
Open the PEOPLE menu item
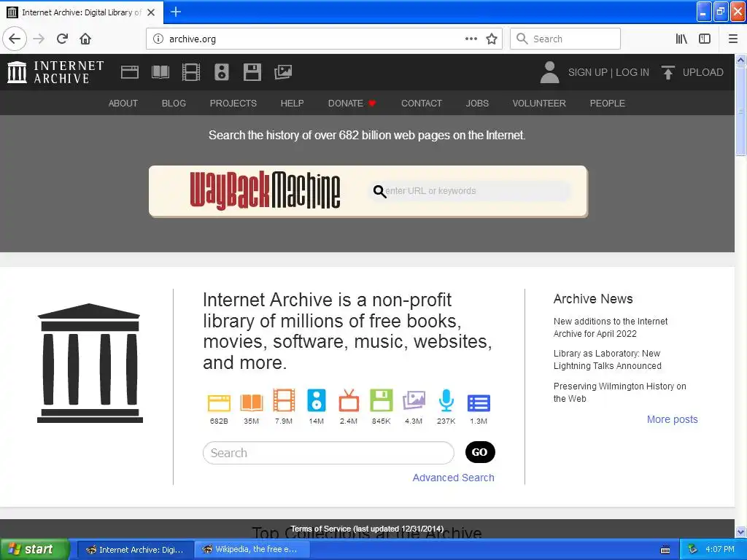point(608,104)
